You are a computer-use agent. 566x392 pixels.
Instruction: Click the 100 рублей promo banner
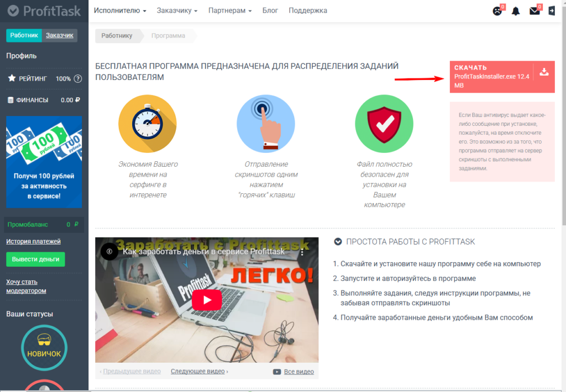(44, 162)
